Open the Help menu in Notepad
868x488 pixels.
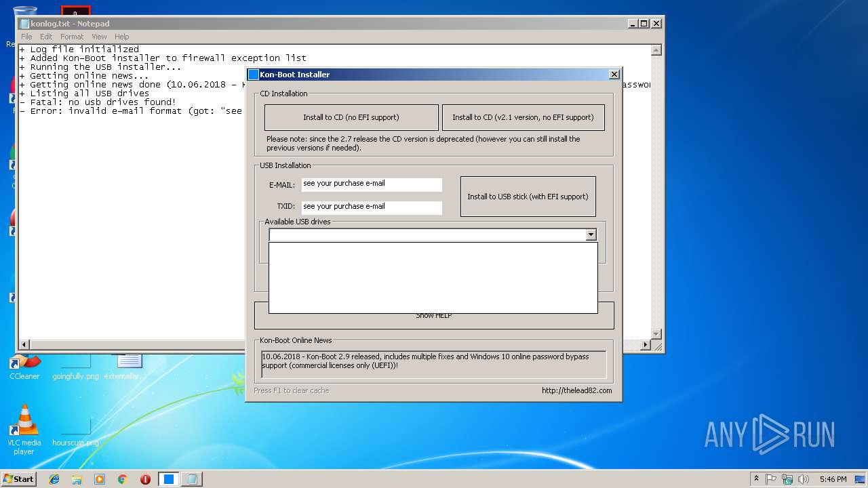click(x=122, y=37)
